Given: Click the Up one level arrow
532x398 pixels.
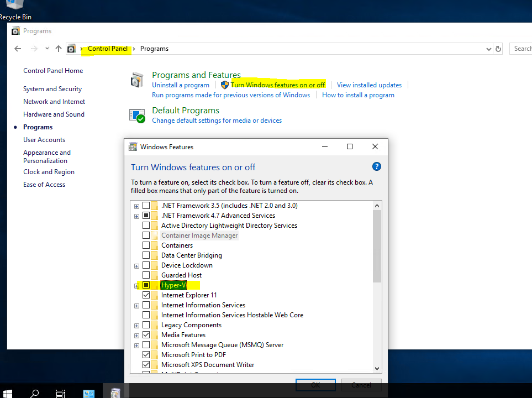Looking at the screenshot, I should click(59, 49).
